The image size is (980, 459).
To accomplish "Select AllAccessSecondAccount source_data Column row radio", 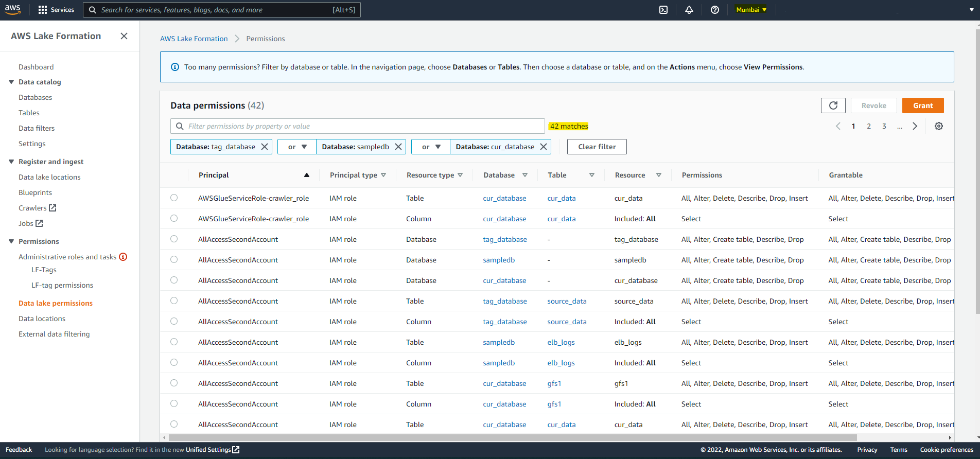I will (x=174, y=321).
